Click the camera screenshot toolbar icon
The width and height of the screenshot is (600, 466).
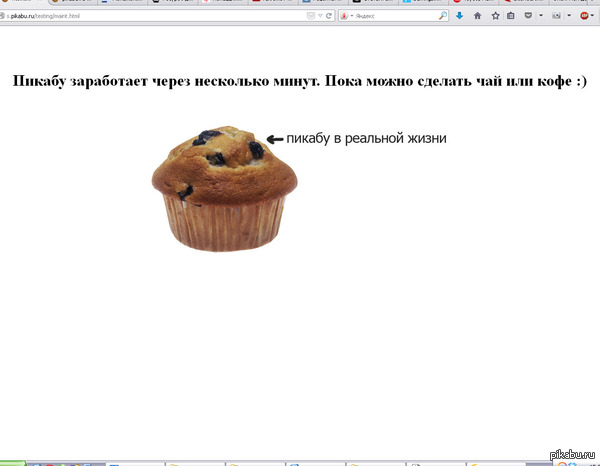[x=556, y=17]
